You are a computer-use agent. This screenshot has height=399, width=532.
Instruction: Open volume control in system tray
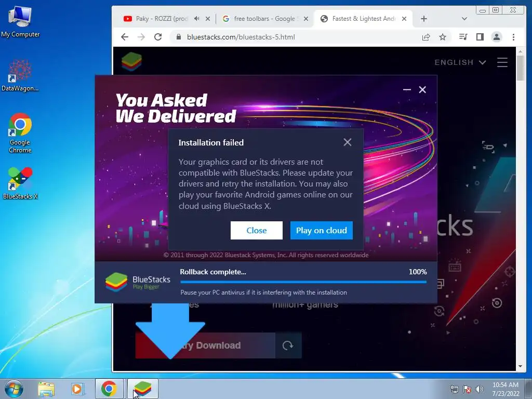pos(480,390)
